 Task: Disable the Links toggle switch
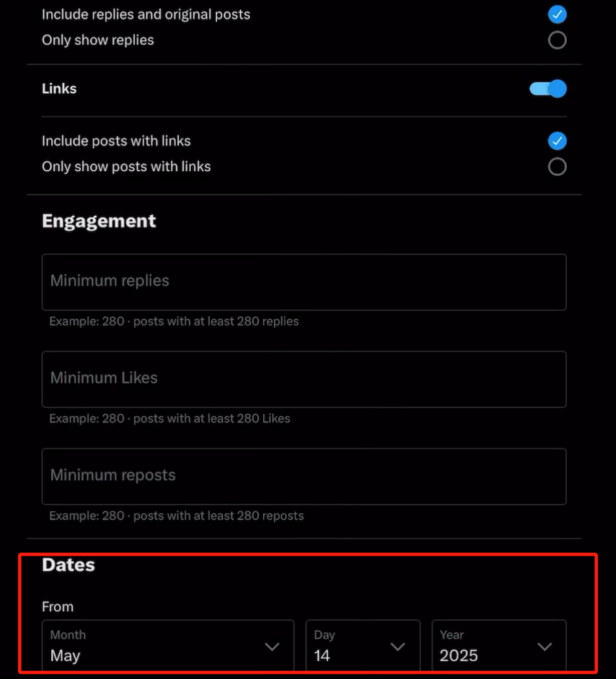point(547,89)
